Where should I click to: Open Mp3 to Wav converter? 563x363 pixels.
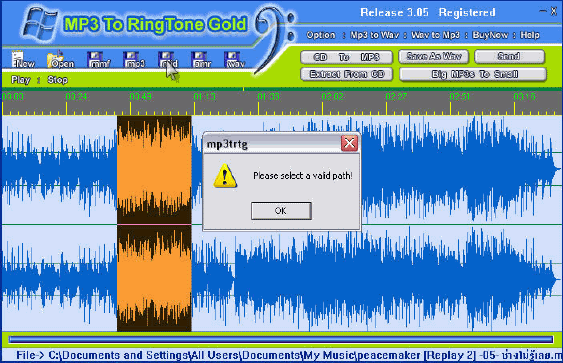(x=374, y=35)
